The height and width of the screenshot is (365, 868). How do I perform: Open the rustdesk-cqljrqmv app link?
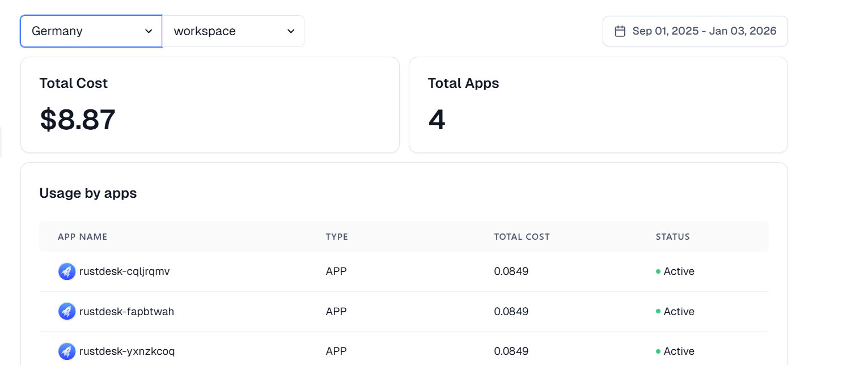(x=124, y=271)
